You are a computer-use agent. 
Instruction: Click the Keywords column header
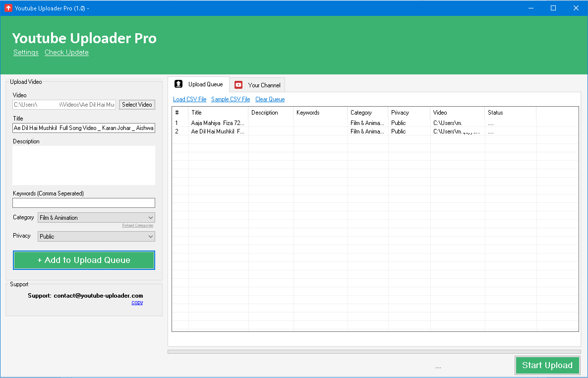coord(320,113)
